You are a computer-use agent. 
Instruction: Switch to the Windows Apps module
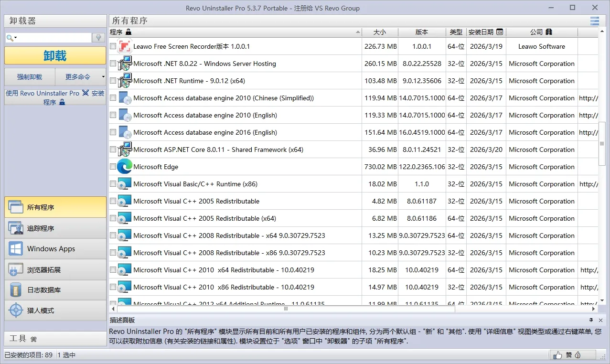[55, 248]
